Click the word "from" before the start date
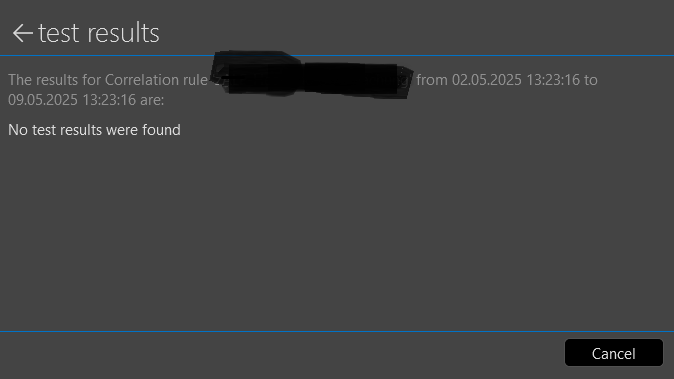This screenshot has height=379, width=674. click(x=432, y=80)
